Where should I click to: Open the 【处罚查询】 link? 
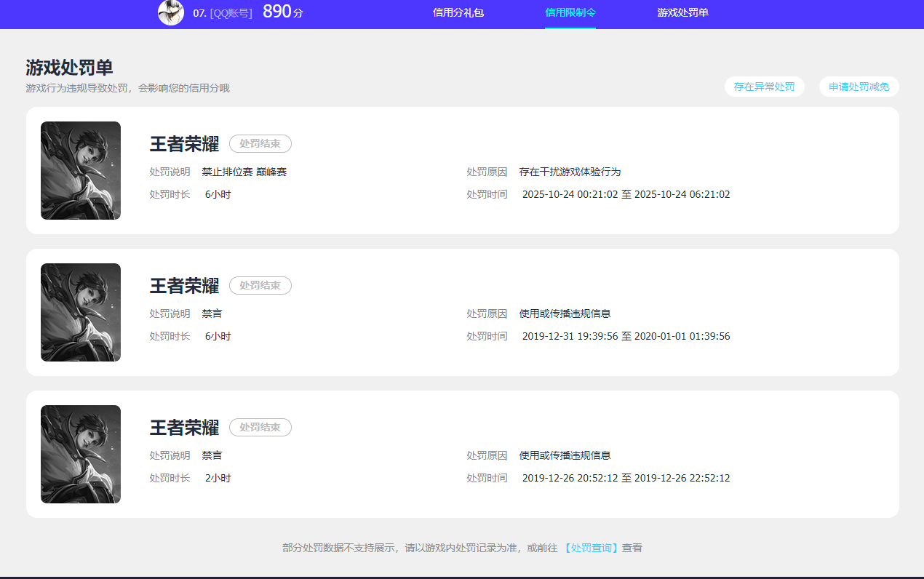click(591, 548)
